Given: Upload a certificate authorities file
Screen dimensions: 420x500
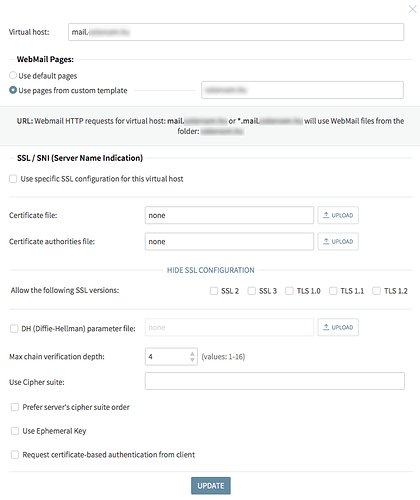Looking at the screenshot, I should [338, 241].
